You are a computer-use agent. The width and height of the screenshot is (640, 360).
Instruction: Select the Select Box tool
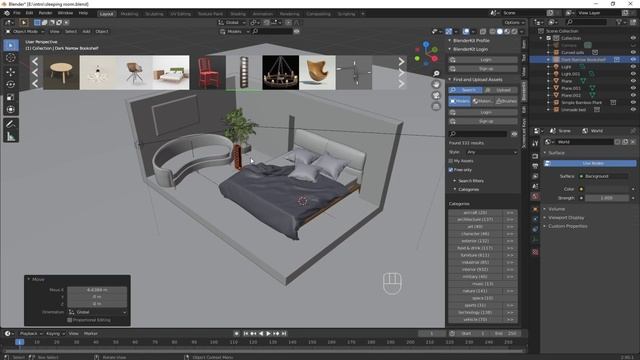point(11,45)
